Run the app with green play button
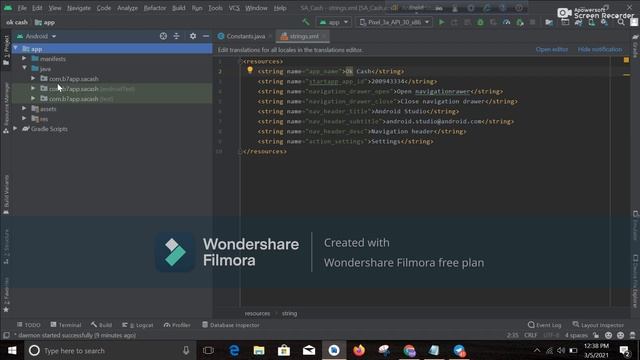Image resolution: width=640 pixels, height=360 pixels. [441, 22]
